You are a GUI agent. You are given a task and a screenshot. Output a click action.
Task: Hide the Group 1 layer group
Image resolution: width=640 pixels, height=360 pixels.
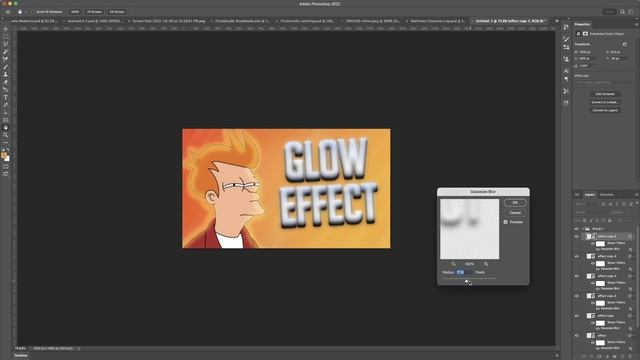(x=576, y=229)
